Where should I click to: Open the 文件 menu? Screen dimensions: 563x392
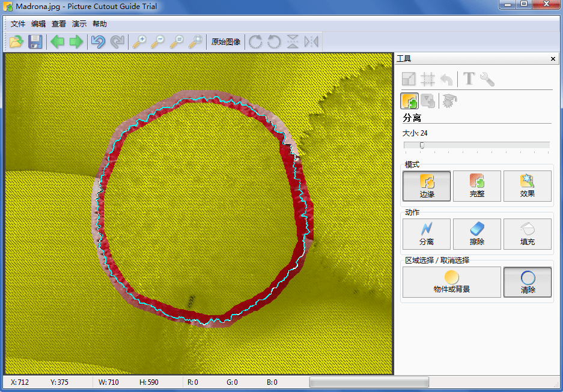(18, 24)
